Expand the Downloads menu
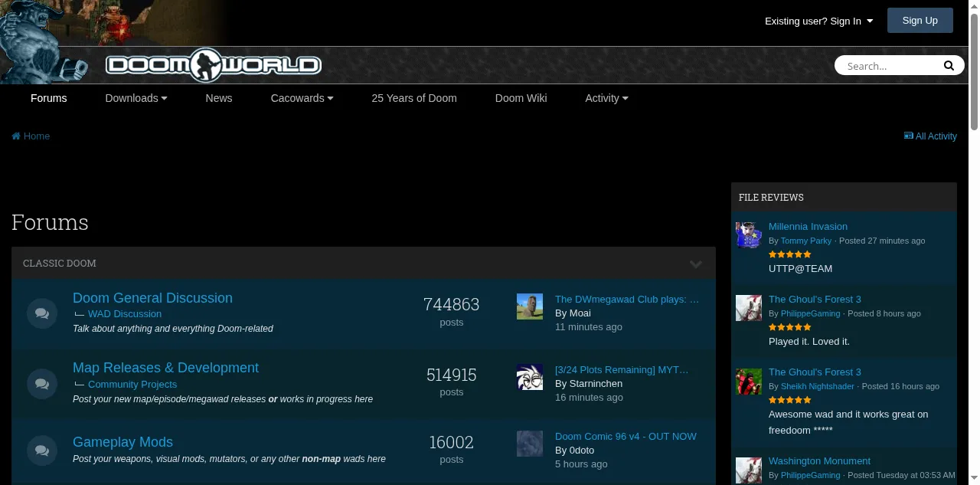The height and width of the screenshot is (485, 980). [x=136, y=98]
